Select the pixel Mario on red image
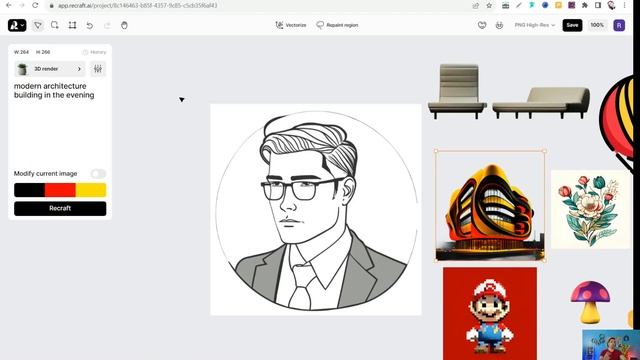The height and width of the screenshot is (360, 640). (490, 313)
